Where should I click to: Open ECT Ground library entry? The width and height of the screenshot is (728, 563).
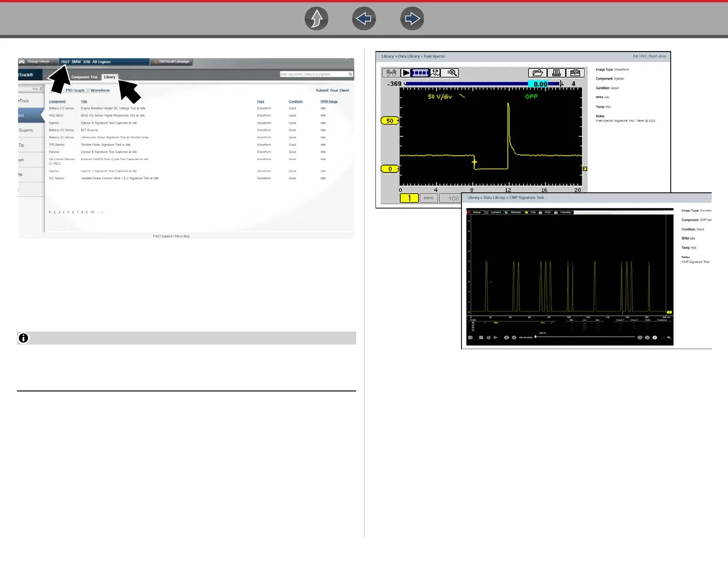(89, 130)
